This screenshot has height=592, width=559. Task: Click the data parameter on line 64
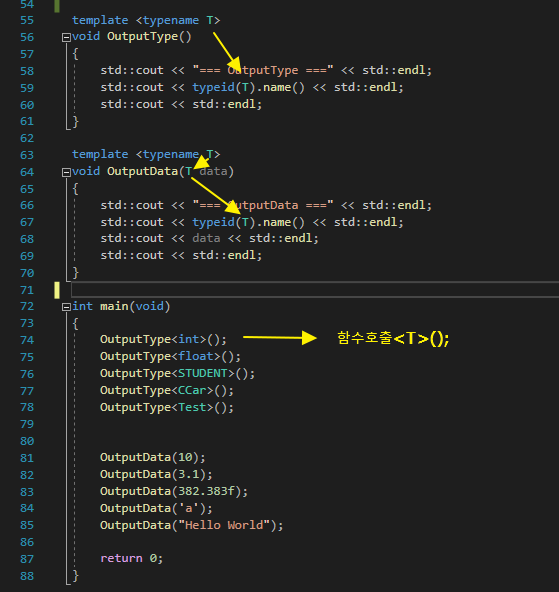click(214, 171)
